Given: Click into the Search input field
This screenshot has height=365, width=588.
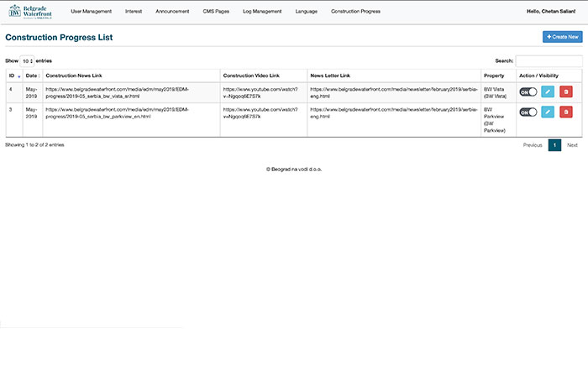Looking at the screenshot, I should tap(549, 61).
